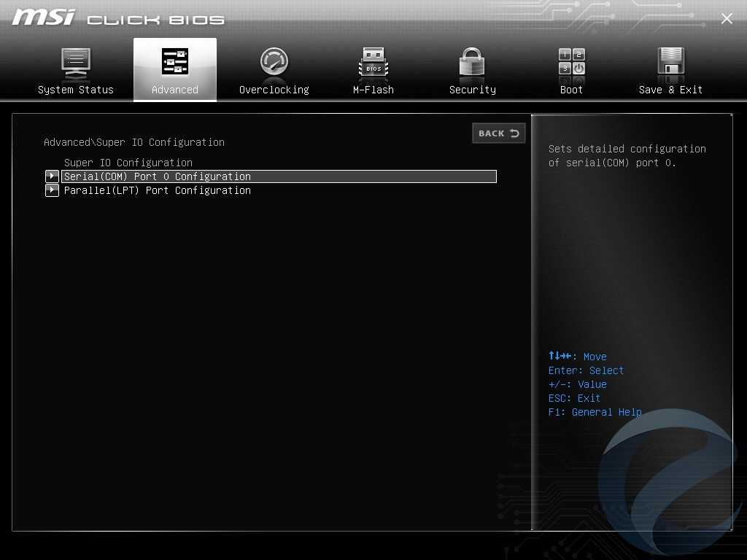
Task: Click the Boot numbered power icon
Action: click(x=572, y=63)
